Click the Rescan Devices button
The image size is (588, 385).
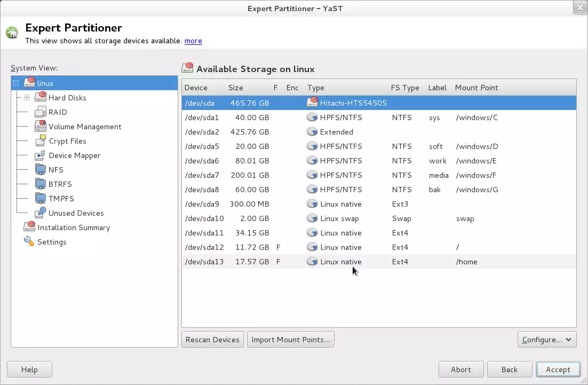[x=212, y=340]
